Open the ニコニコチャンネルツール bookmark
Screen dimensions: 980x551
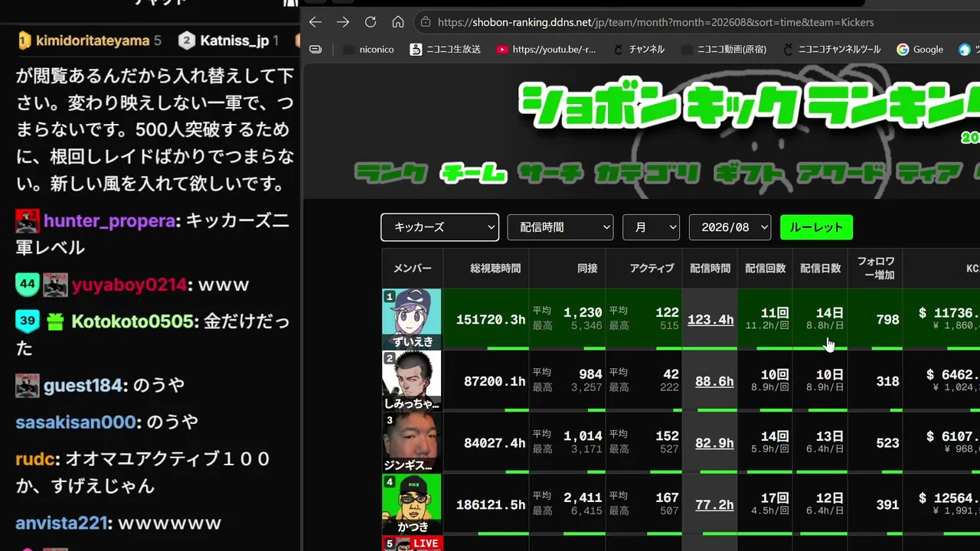(x=831, y=49)
